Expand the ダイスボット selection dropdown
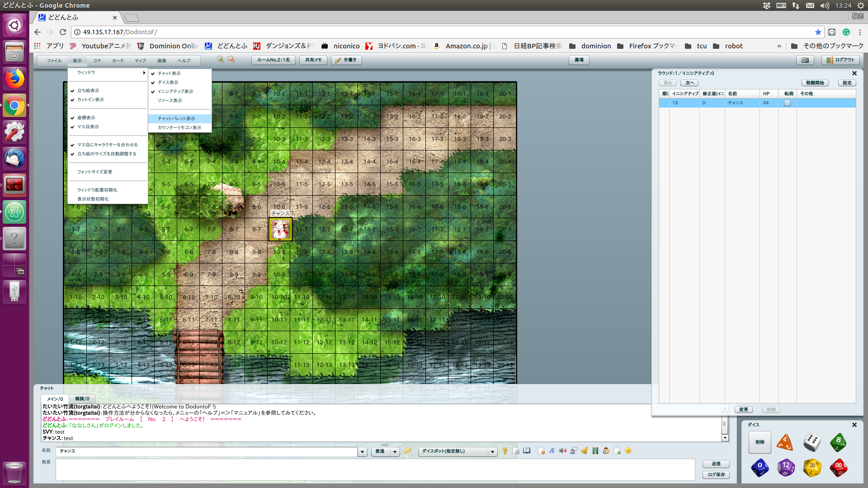868x488 pixels. click(x=492, y=452)
